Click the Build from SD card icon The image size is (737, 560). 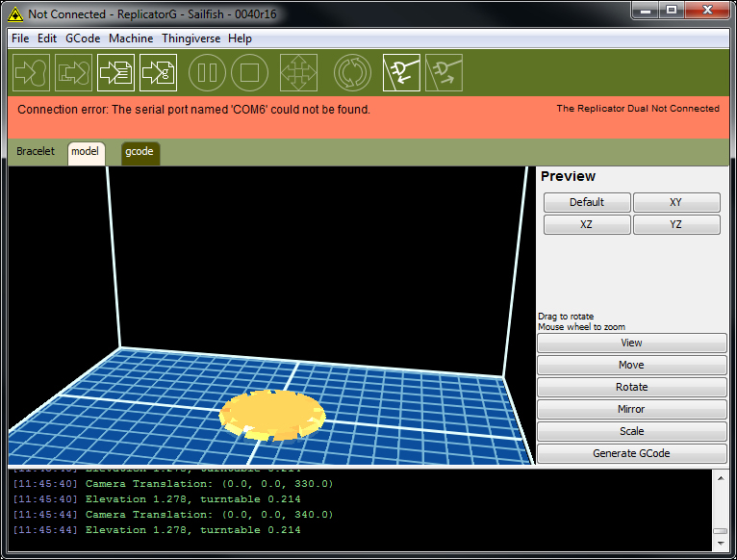tap(73, 73)
